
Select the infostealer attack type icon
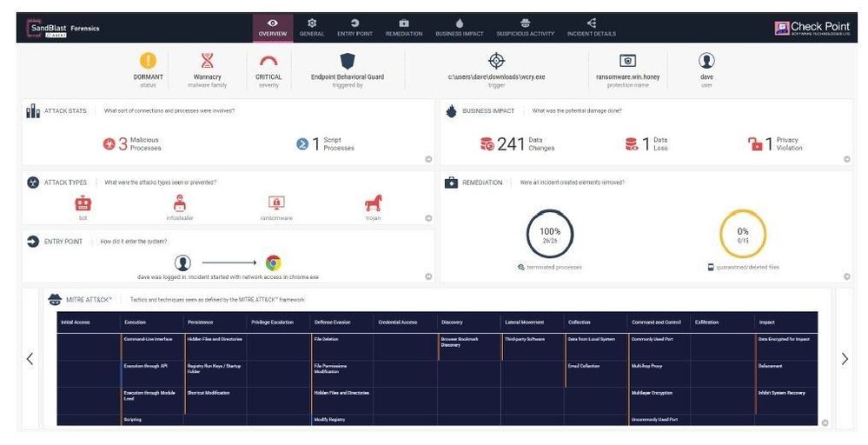click(x=179, y=203)
